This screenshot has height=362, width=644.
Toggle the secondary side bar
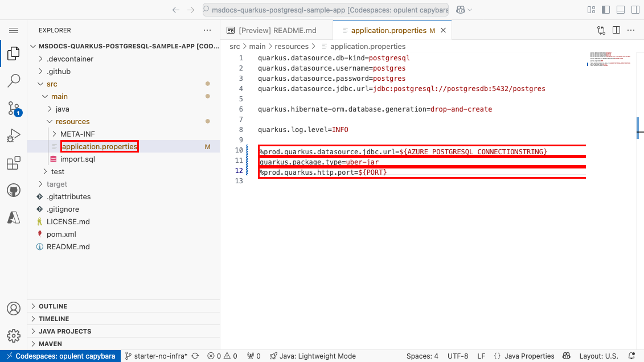[635, 10]
